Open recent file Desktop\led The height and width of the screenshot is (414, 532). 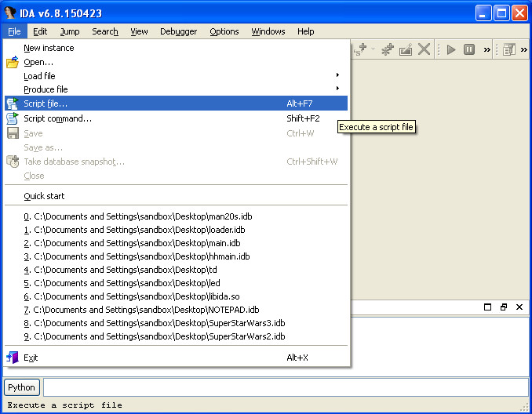click(x=176, y=283)
